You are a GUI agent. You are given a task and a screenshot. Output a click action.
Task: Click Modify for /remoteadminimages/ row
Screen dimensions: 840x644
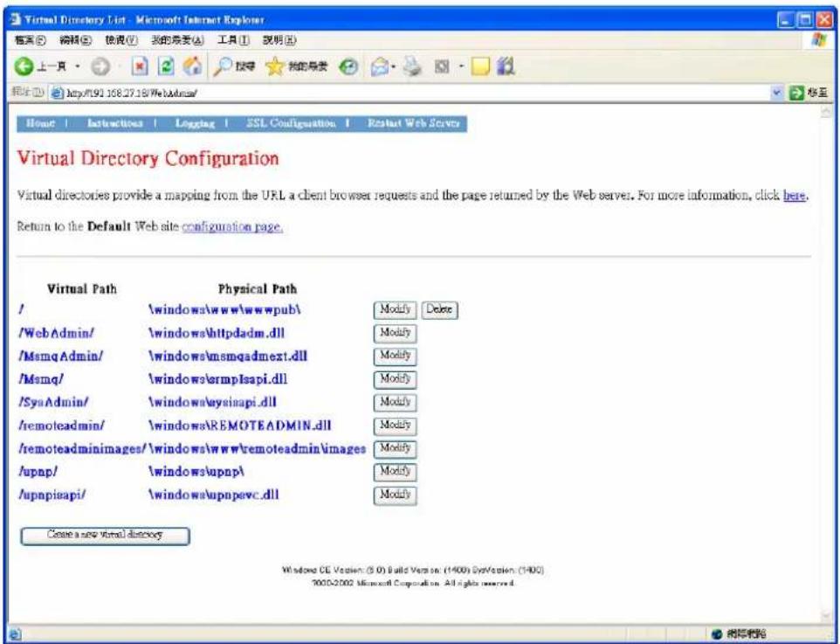click(x=395, y=448)
